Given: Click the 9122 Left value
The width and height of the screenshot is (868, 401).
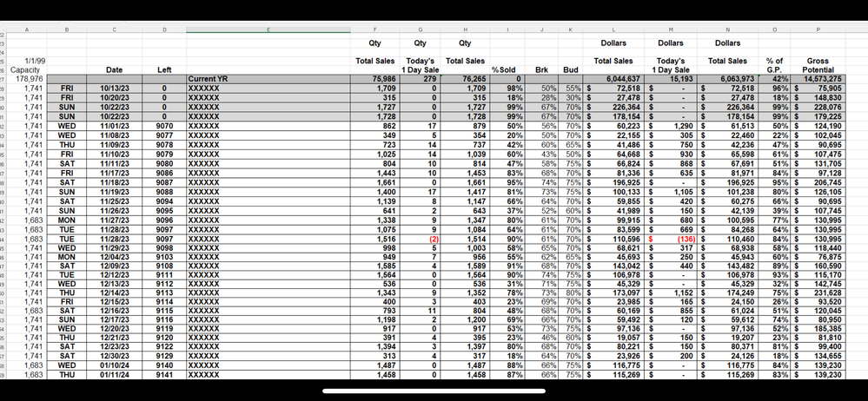Looking at the screenshot, I should 164,346.
